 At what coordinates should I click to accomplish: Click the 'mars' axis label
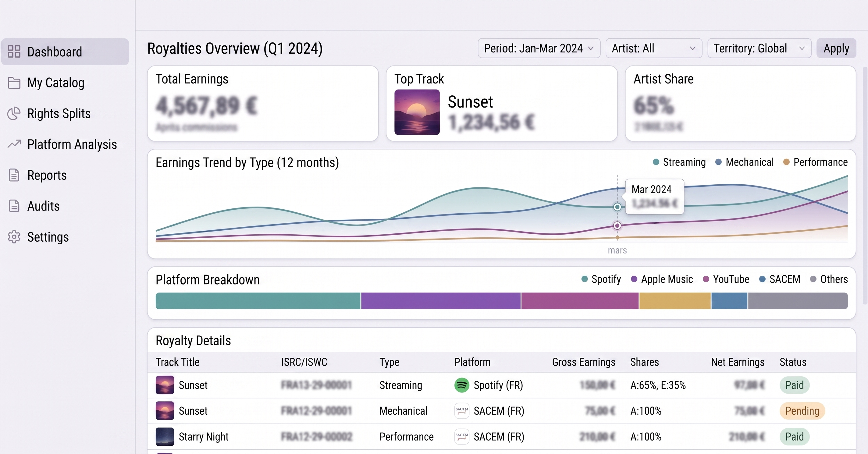pyautogui.click(x=617, y=250)
